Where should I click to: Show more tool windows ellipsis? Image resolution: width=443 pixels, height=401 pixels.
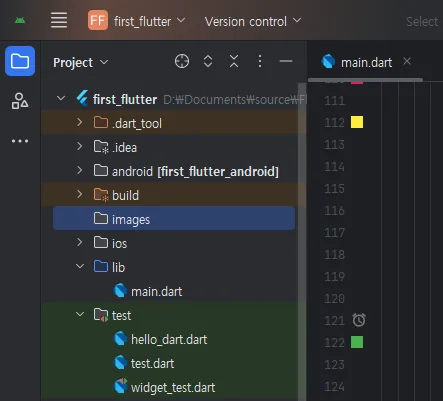click(20, 141)
